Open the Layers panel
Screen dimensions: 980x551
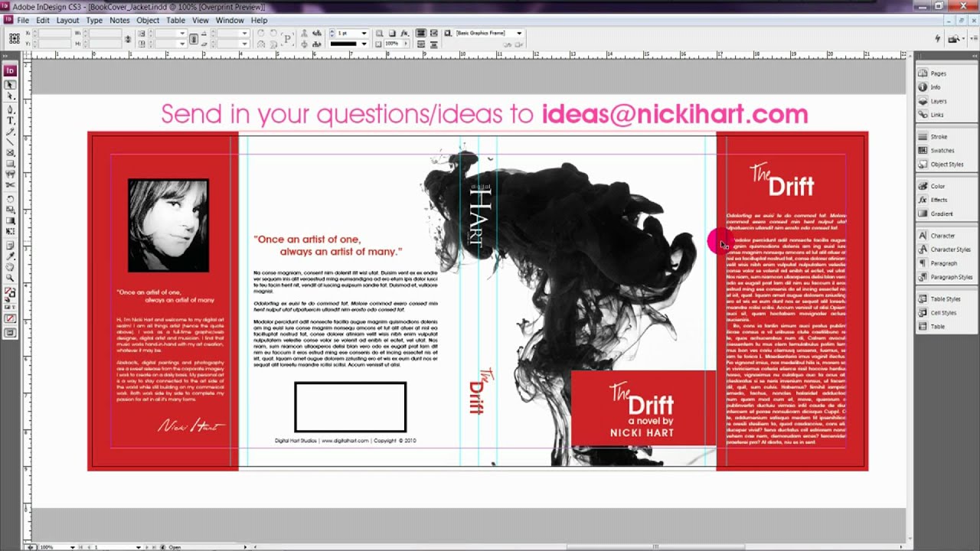click(x=938, y=101)
